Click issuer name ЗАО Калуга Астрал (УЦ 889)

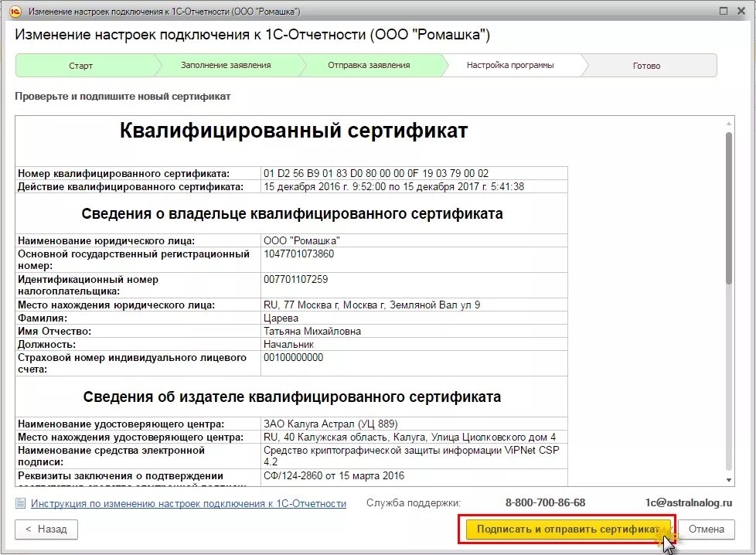point(414,424)
